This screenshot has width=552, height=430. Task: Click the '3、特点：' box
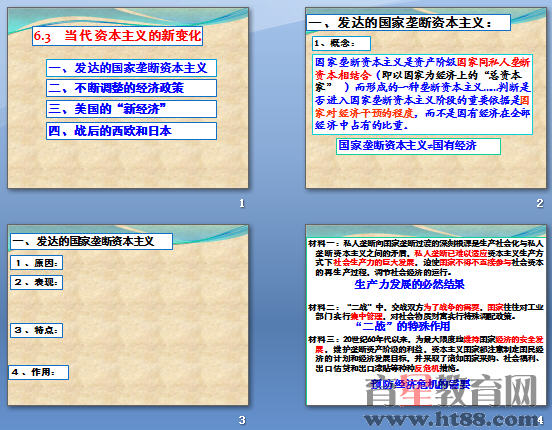37,330
